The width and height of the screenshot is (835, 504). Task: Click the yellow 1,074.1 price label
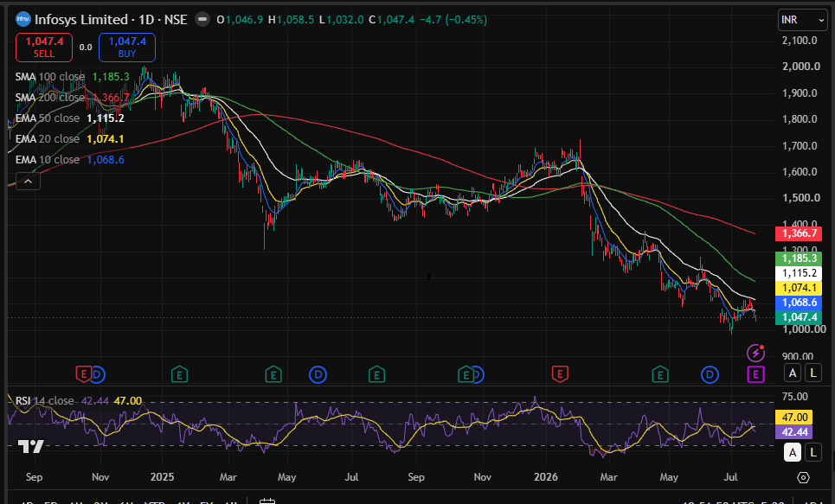pyautogui.click(x=799, y=288)
